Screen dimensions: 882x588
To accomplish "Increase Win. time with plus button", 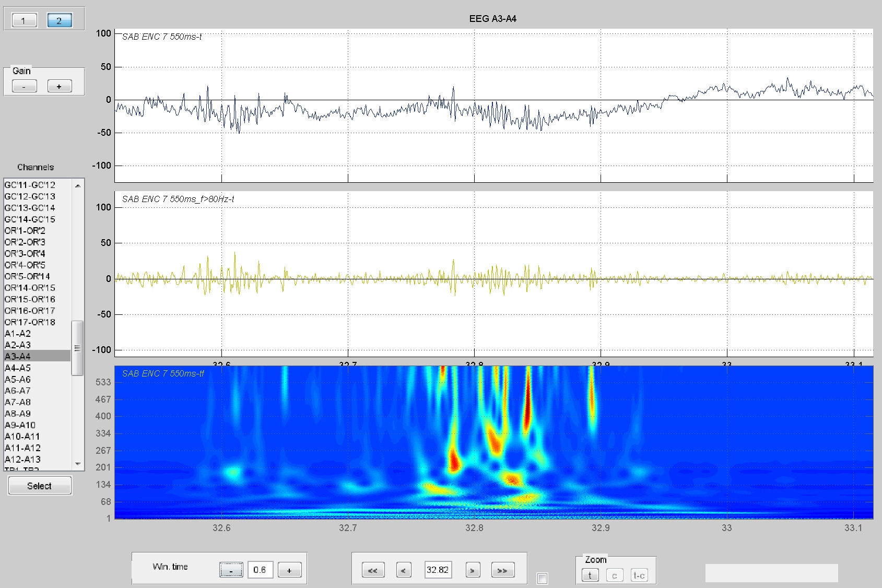I will 289,570.
